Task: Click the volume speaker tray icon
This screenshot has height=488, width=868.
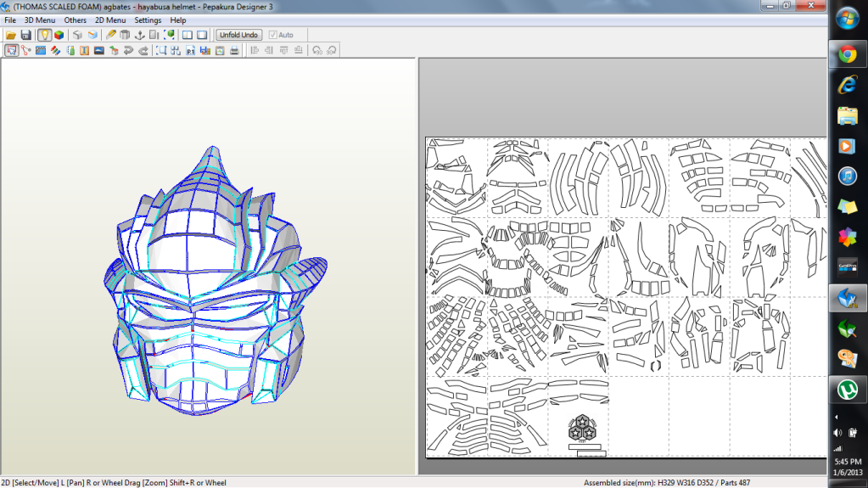Action: tap(837, 433)
